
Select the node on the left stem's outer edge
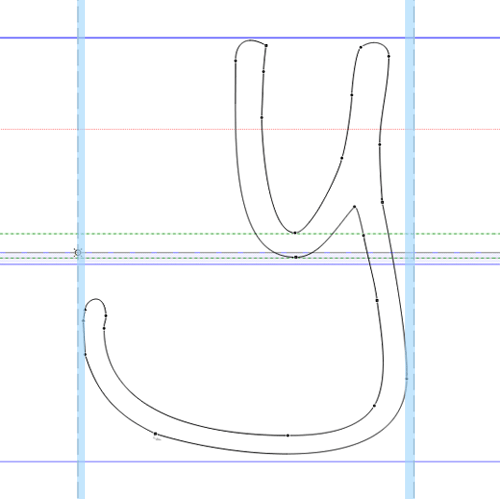pos(235,61)
